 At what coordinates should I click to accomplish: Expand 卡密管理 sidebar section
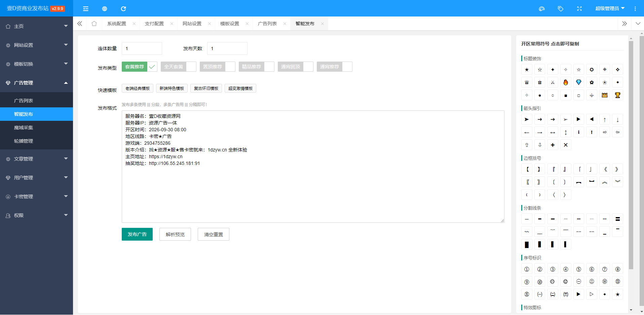point(36,197)
